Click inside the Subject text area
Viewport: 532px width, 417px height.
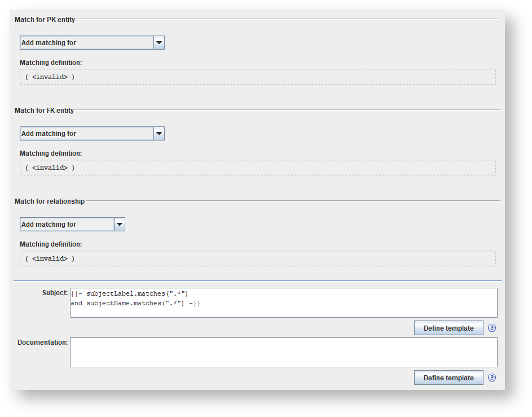pos(283,302)
